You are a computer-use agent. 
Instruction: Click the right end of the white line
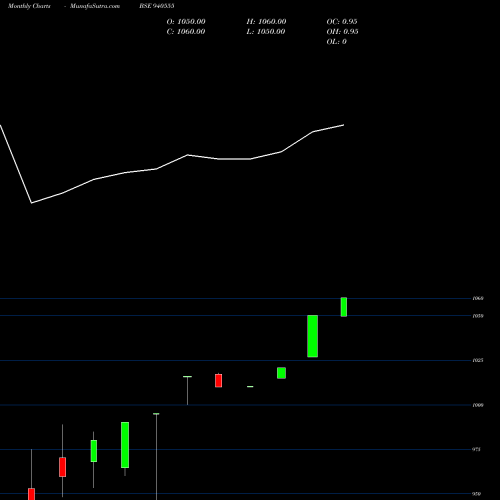coord(344,125)
